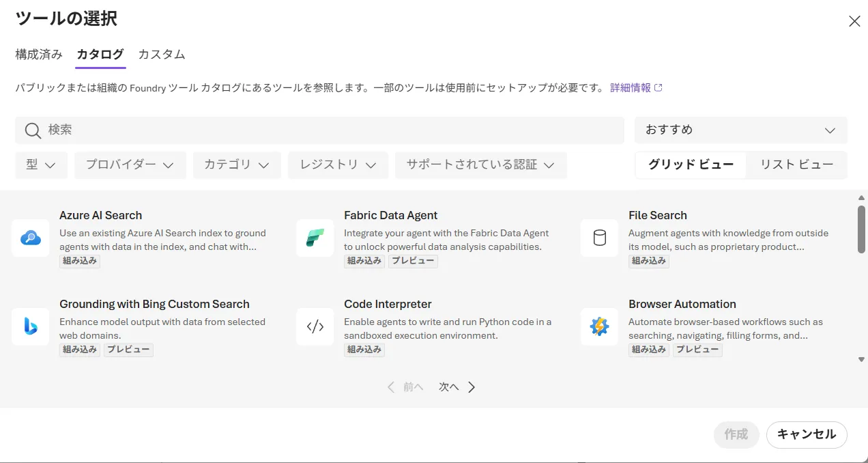This screenshot has width=868, height=463.
Task: Expand the サポートされている認証 filter dropdown
Action: point(481,165)
